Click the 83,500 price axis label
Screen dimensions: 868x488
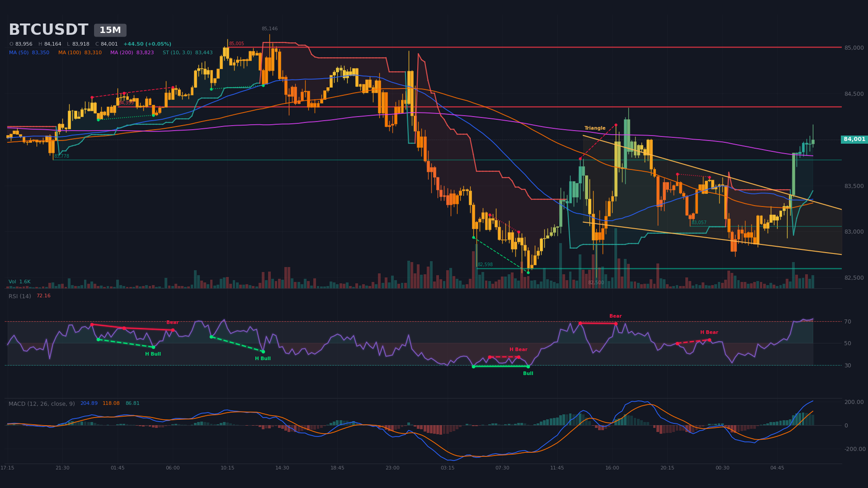tap(854, 186)
